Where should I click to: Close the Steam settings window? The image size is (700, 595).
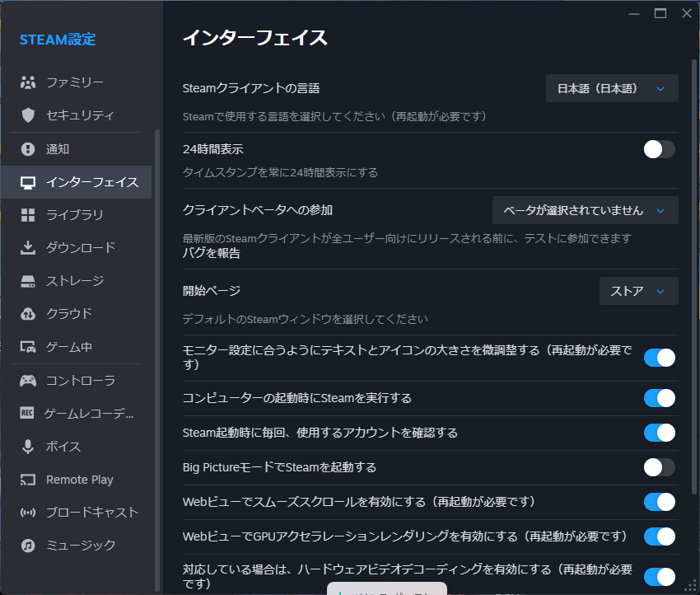coord(687,13)
